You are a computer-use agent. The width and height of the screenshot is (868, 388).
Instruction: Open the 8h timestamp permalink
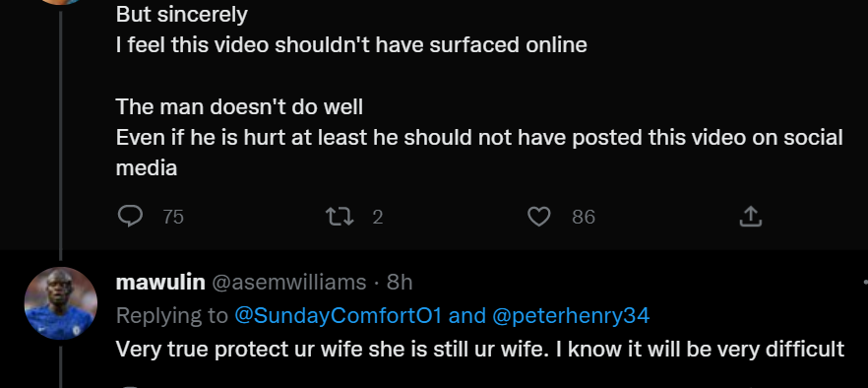coord(400,283)
